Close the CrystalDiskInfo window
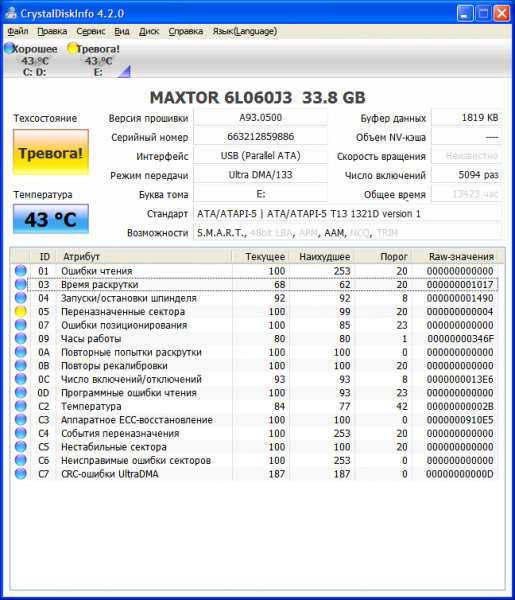 (x=502, y=14)
